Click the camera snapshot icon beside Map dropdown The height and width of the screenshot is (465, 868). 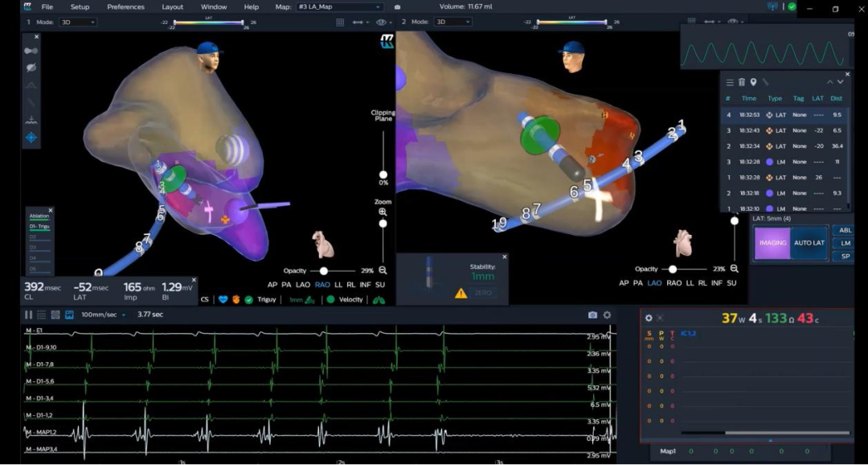point(397,7)
